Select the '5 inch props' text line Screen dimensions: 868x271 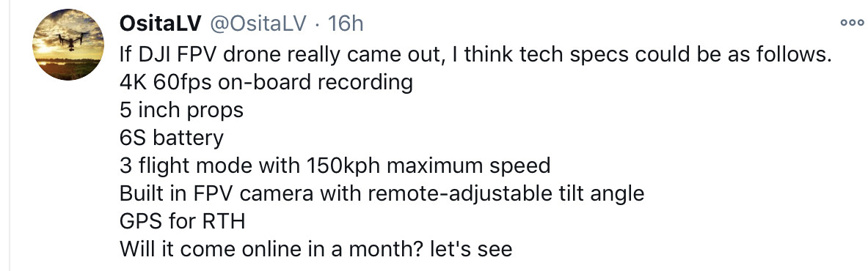(181, 110)
